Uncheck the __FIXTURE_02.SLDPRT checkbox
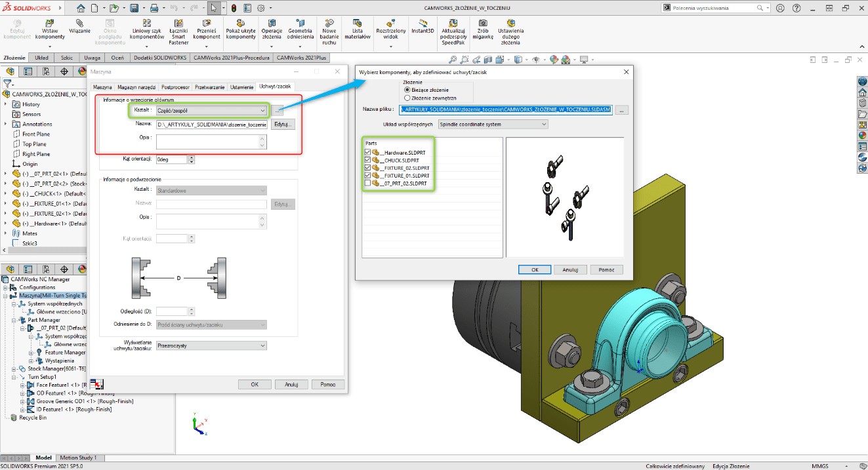 point(367,168)
